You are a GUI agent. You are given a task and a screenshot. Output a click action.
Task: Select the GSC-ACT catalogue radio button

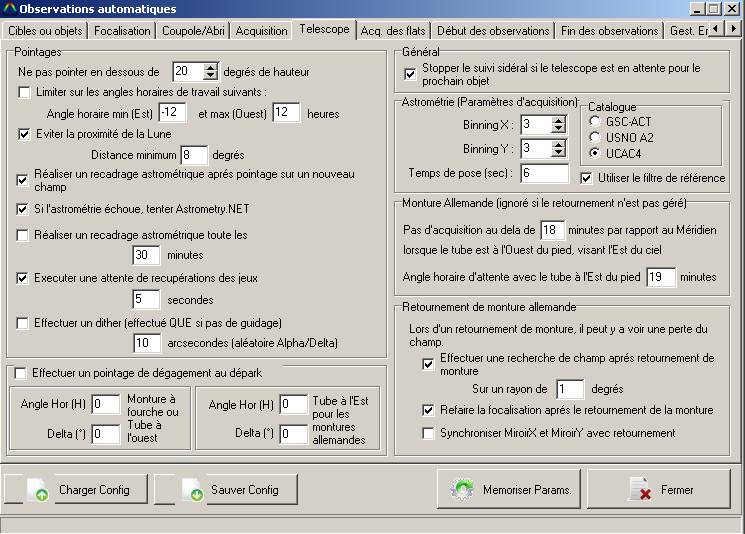click(595, 121)
